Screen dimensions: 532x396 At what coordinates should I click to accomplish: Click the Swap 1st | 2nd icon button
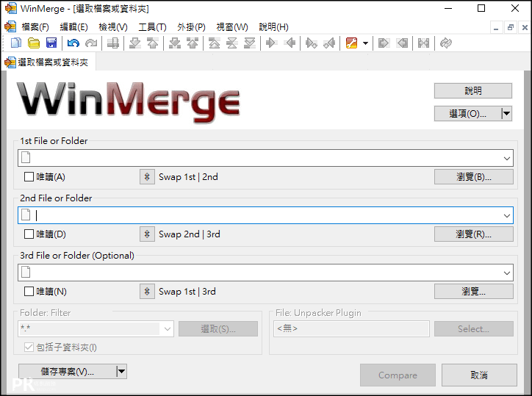[147, 177]
